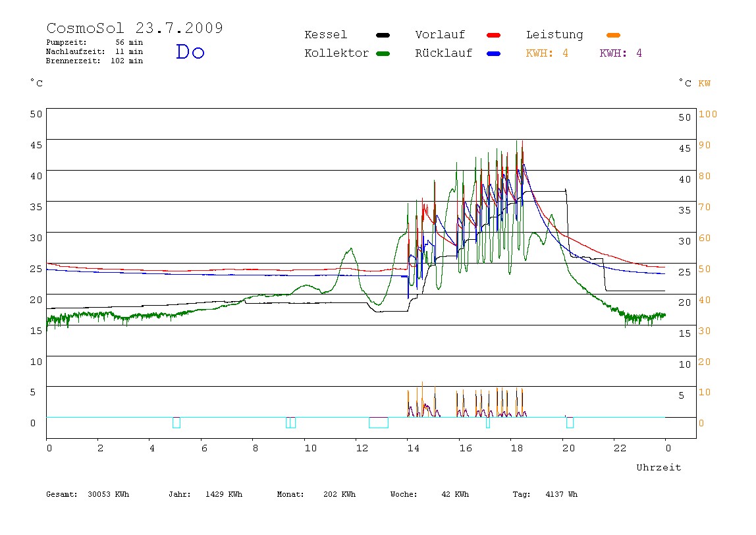Click the orange "60" KW scale label

(705, 238)
